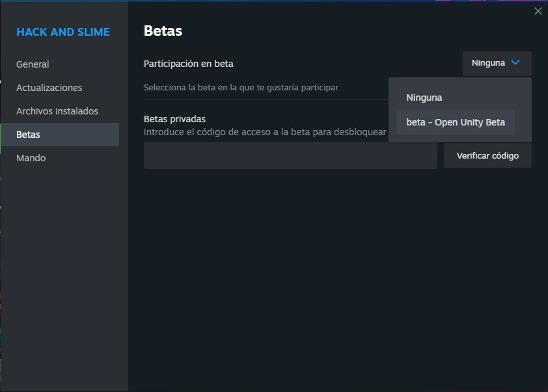Switch to the General settings section
Image resolution: width=548 pixels, height=392 pixels.
tap(32, 64)
